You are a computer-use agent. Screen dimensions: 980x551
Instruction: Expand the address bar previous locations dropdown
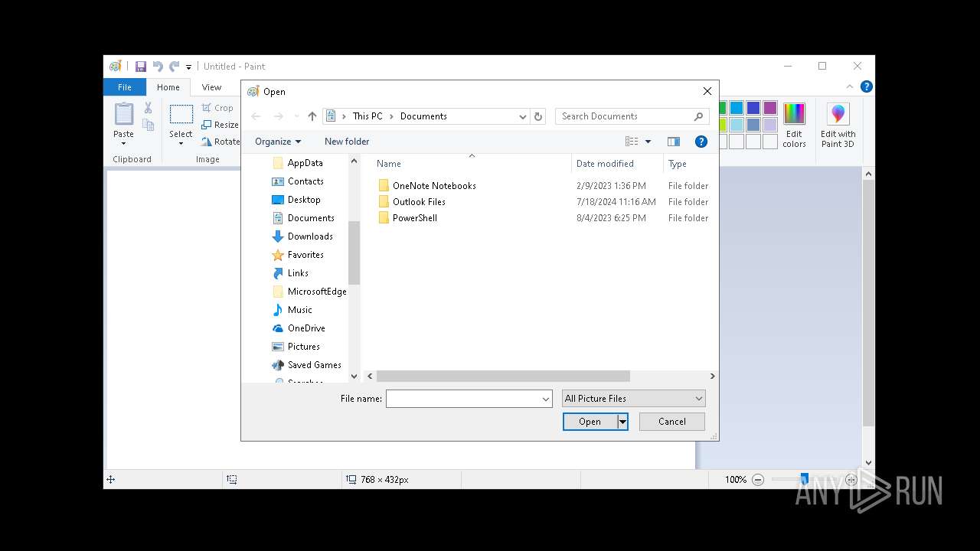tap(523, 116)
